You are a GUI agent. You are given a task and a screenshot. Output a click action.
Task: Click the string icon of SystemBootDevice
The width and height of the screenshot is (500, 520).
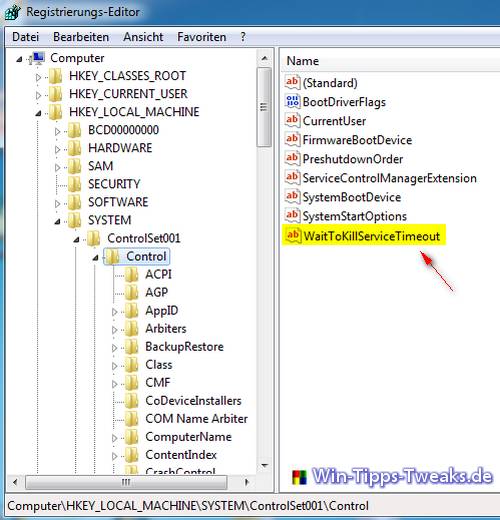click(292, 196)
